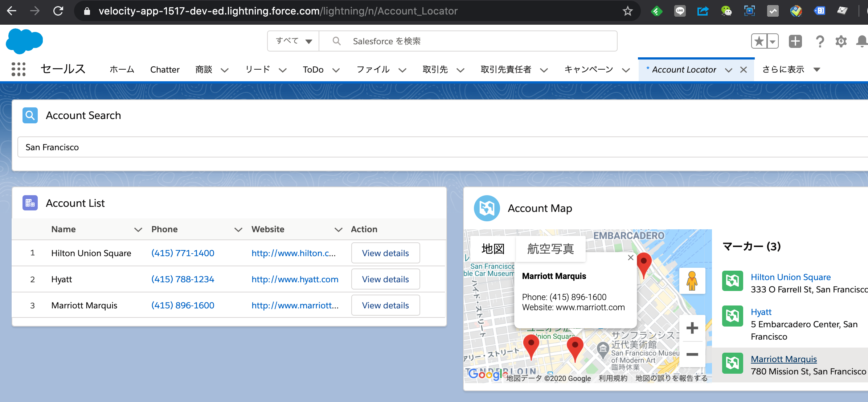Open the さらに表示 more tabs menu
The width and height of the screenshot is (868, 402).
pos(791,69)
